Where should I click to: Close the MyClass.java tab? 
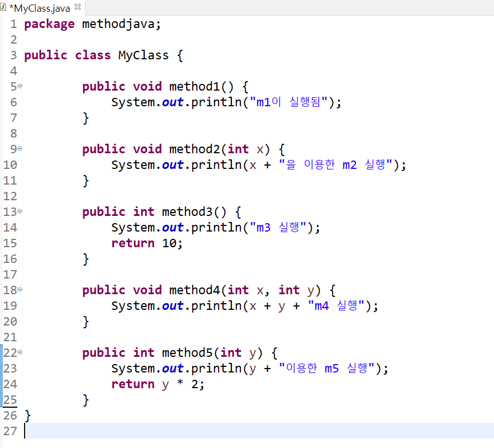[78, 7]
